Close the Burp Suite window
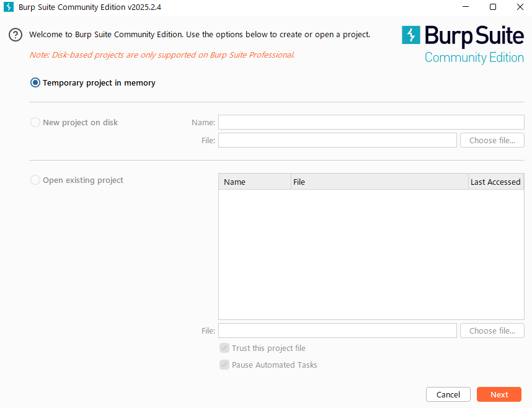Viewport: 532px width, 408px height. click(520, 7)
